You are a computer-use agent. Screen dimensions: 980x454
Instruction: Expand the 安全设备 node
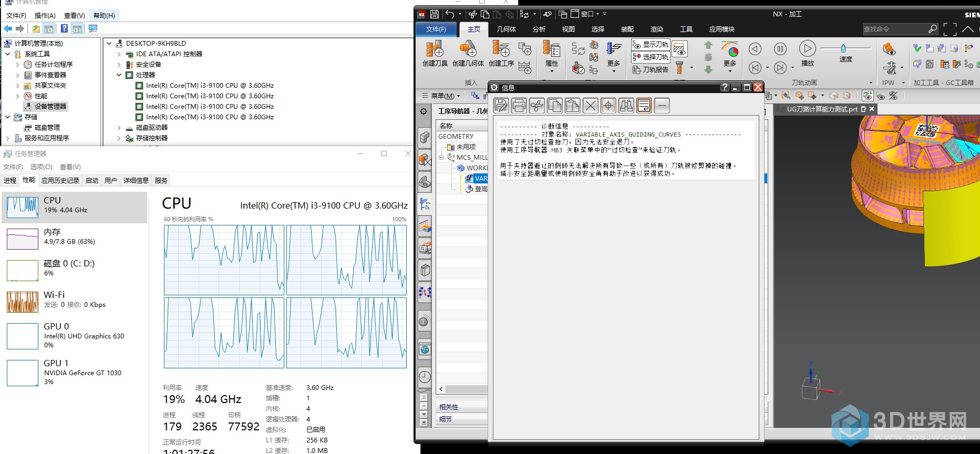click(x=119, y=65)
